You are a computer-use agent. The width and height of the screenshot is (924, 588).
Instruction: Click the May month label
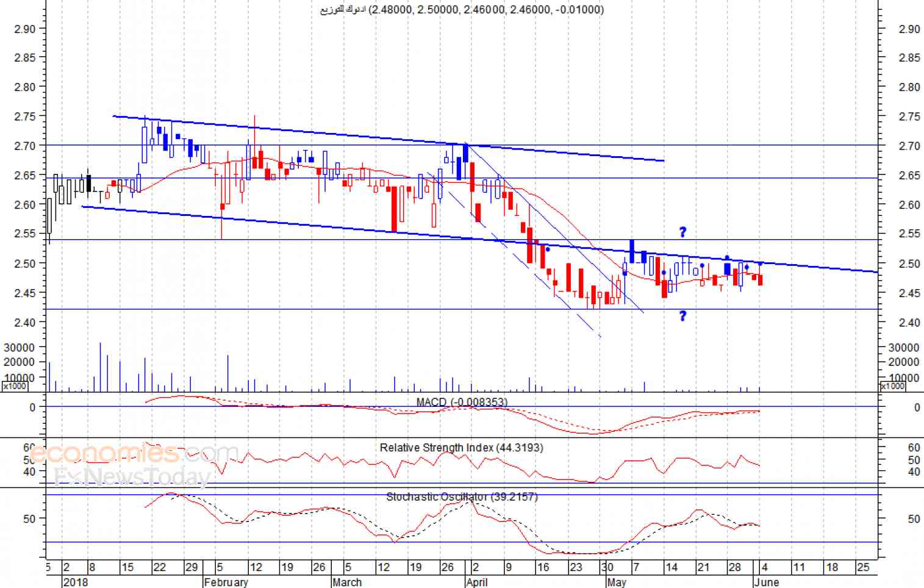tap(617, 582)
